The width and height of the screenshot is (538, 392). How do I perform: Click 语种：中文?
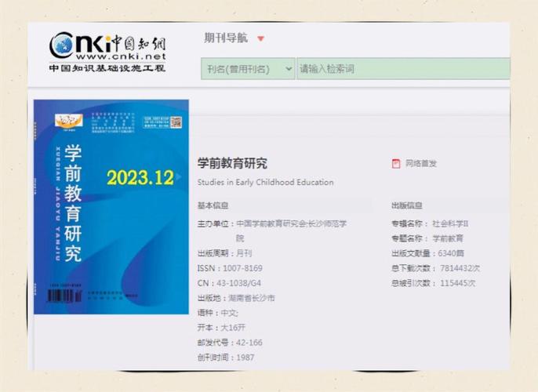[x=217, y=313]
